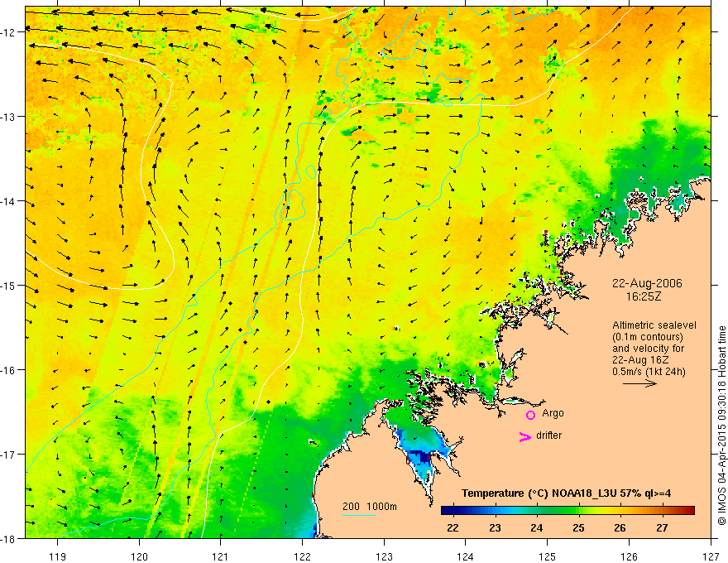
Task: Click the color bar tick label 27
Action: point(662,527)
